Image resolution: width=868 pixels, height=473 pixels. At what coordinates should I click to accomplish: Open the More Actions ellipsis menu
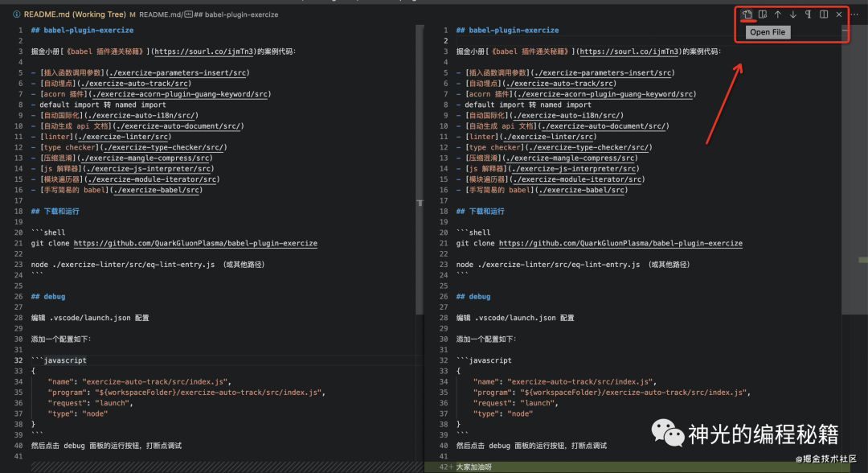(x=854, y=14)
